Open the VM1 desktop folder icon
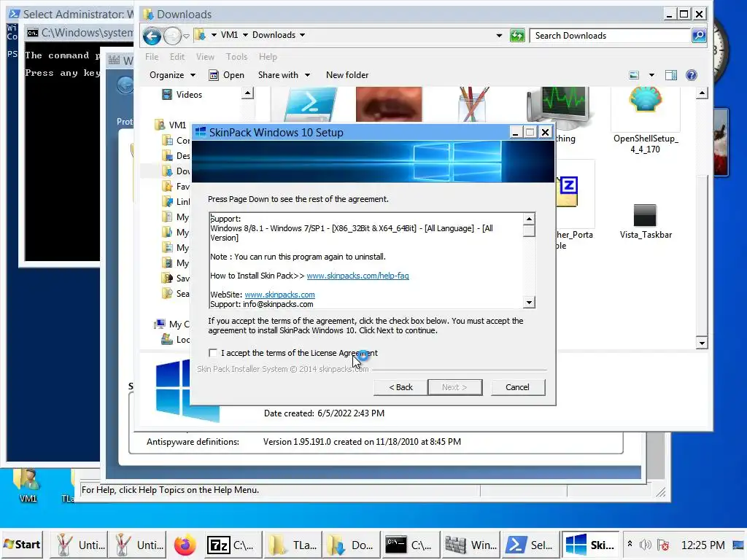This screenshot has height=560, width=747. coord(27,484)
